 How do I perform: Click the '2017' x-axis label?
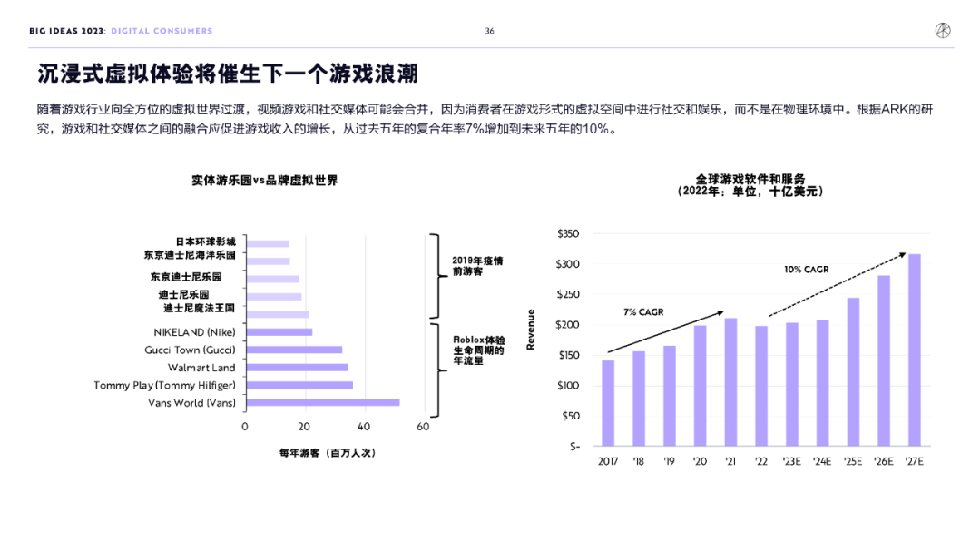tap(607, 461)
